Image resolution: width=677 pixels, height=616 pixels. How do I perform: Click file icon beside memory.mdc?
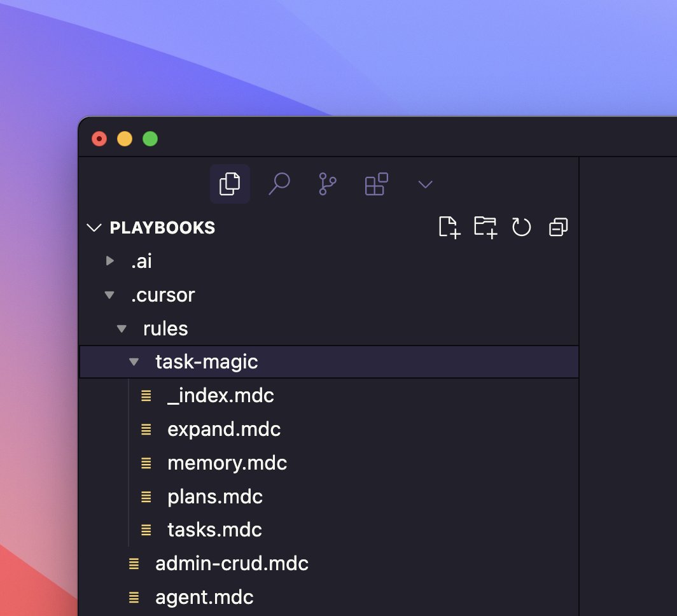pos(146,463)
